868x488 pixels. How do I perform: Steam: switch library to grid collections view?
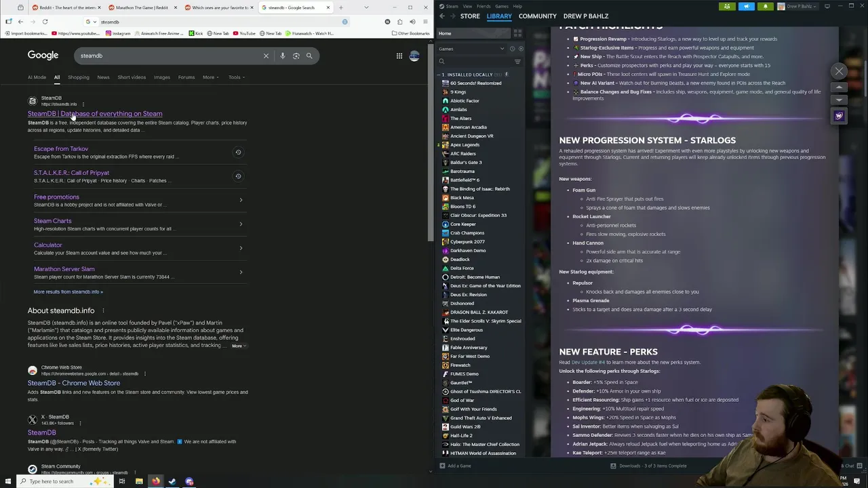[x=517, y=33]
